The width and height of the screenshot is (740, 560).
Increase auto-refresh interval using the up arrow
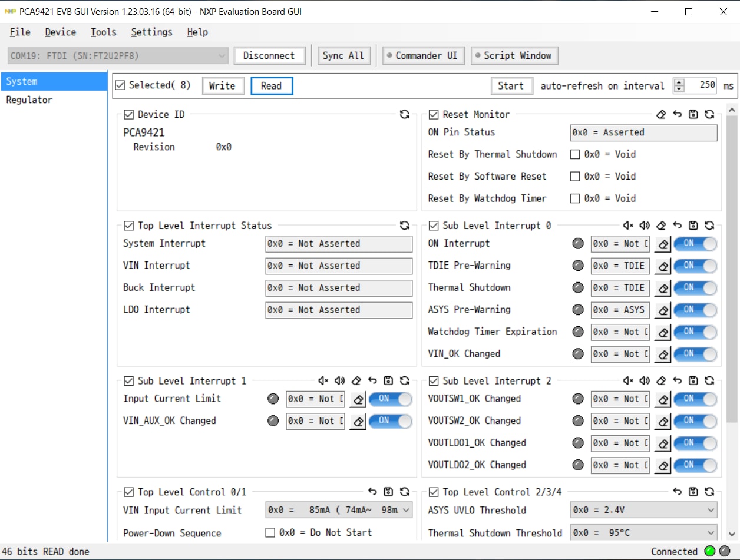point(679,82)
